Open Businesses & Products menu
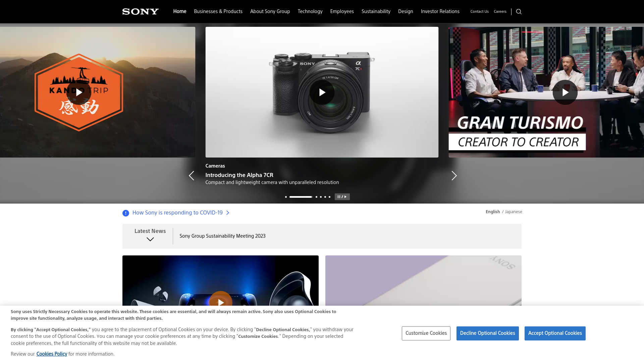This screenshot has width=644, height=362. point(218,11)
